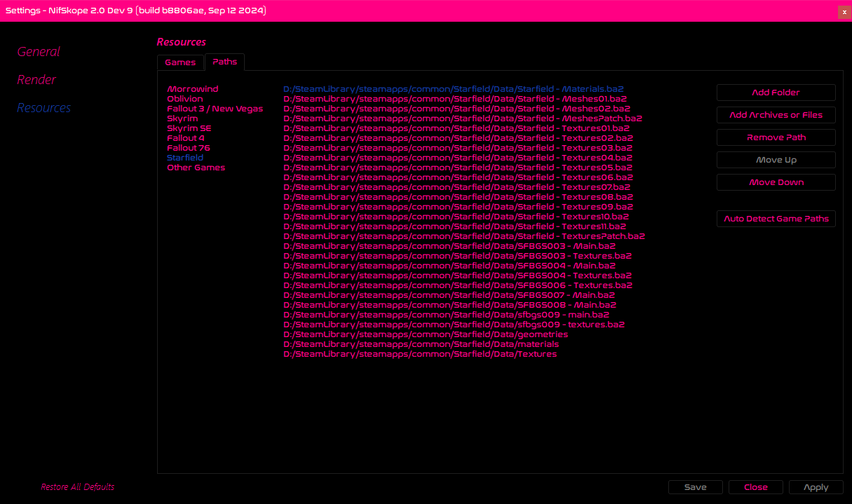The height and width of the screenshot is (504, 852).
Task: Select Oblivion in the games list
Action: click(185, 99)
